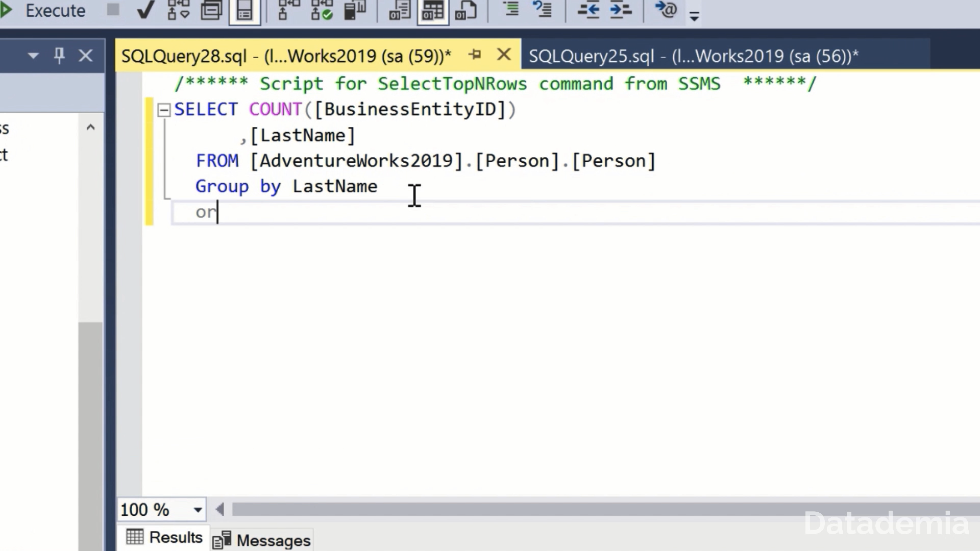Click the Parse checkmark icon

(145, 10)
